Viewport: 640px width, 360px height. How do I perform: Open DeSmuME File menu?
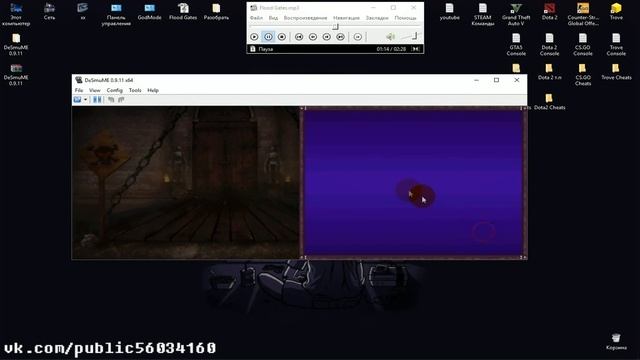coord(79,90)
